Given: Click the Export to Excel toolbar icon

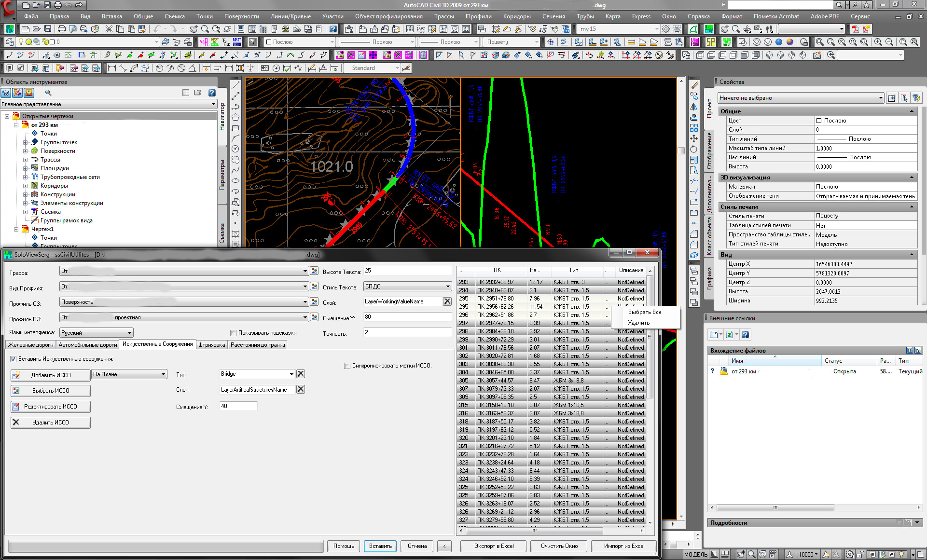Looking at the screenshot, I should coord(214,42).
